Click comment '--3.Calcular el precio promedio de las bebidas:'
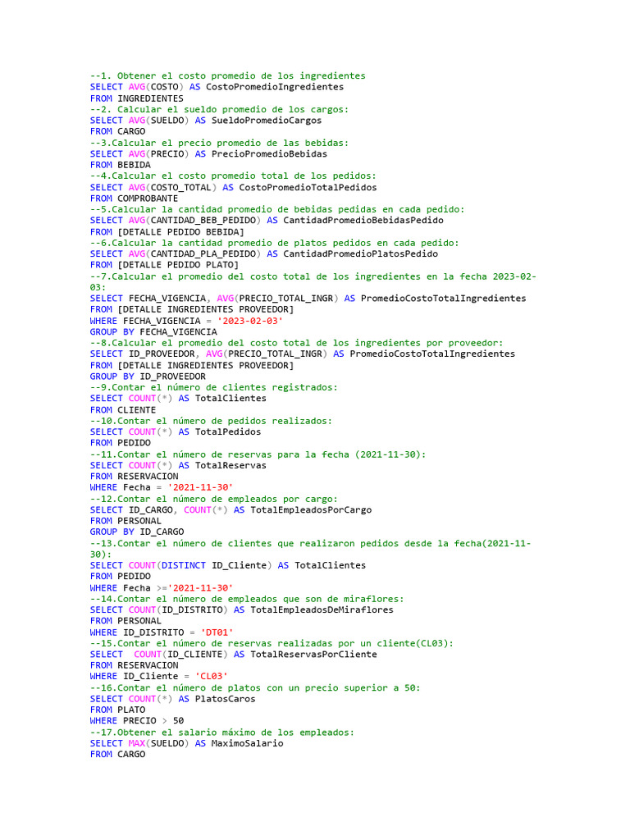Screen dimensions: 630x840 (219, 143)
